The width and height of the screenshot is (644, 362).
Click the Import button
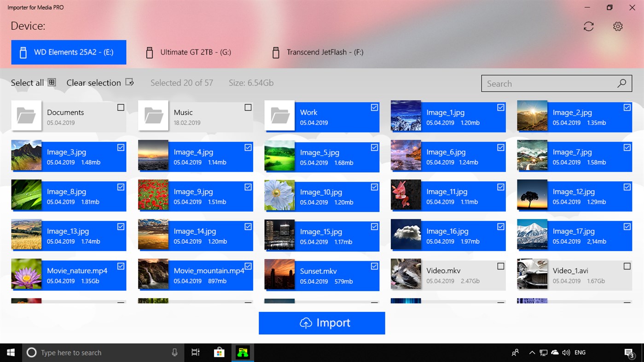click(x=322, y=322)
